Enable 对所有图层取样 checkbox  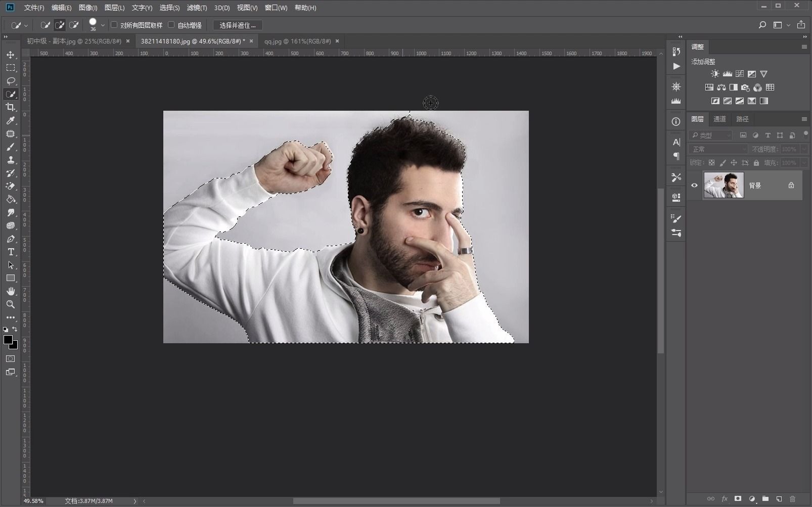click(114, 25)
